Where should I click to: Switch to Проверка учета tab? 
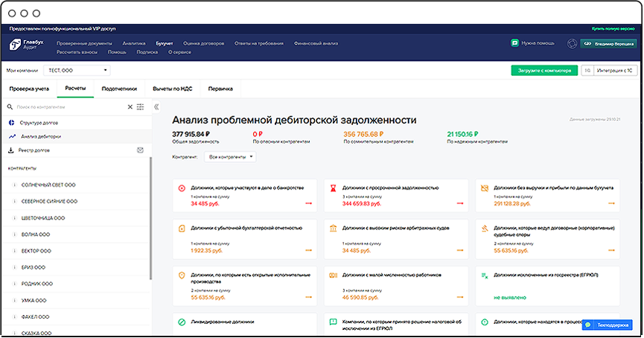click(29, 89)
